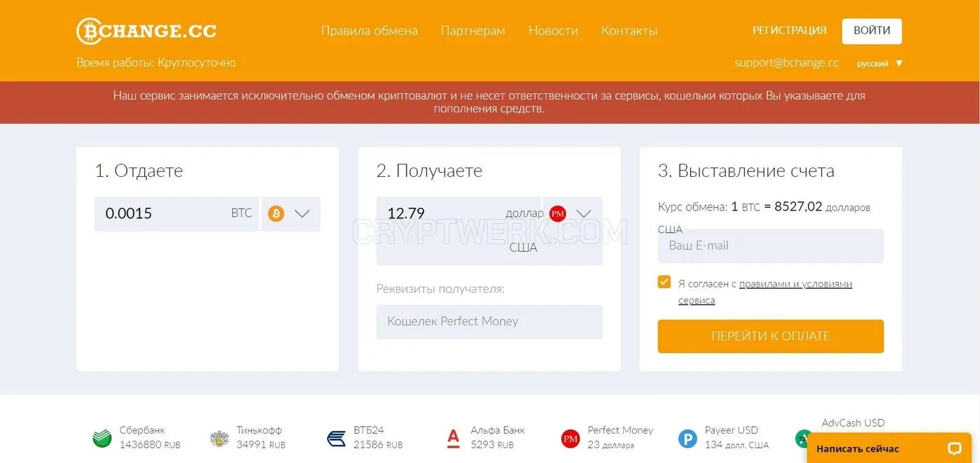The image size is (980, 463).
Task: Click the 8527,02 exchange rate value
Action: point(798,207)
